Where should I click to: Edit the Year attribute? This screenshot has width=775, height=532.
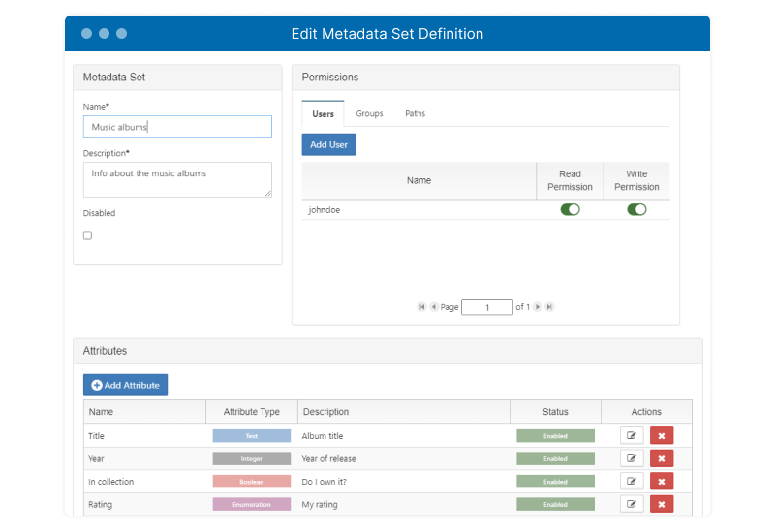pos(632,458)
